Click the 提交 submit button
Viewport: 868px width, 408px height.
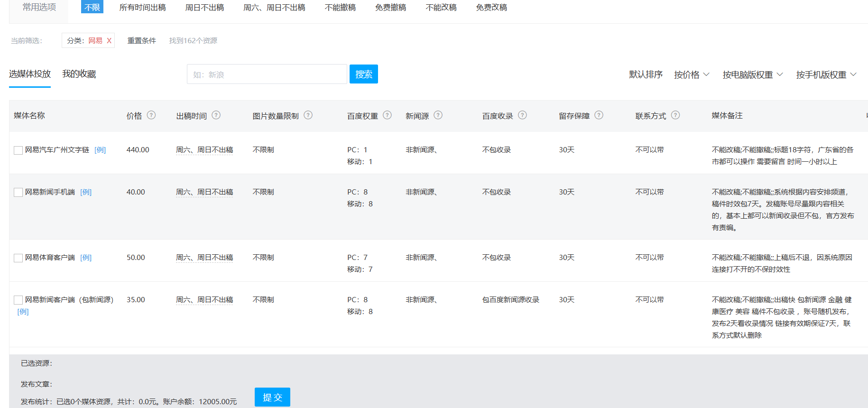pos(272,397)
